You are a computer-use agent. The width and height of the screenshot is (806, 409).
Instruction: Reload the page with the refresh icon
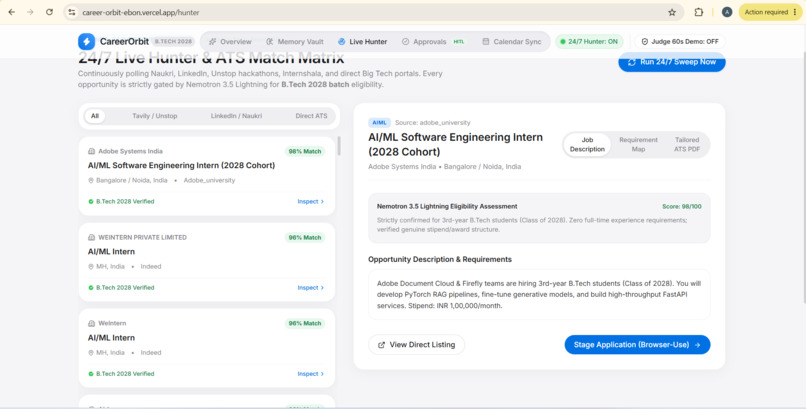tap(49, 12)
